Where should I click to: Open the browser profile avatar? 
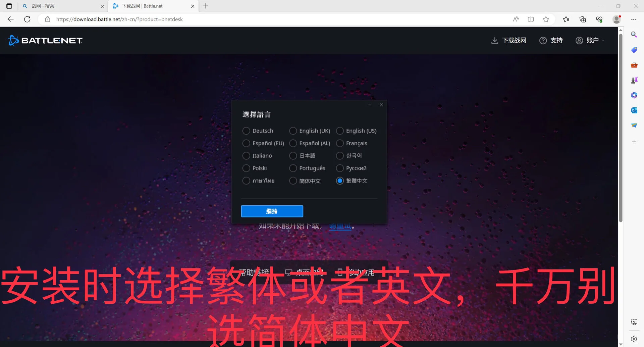coord(616,19)
